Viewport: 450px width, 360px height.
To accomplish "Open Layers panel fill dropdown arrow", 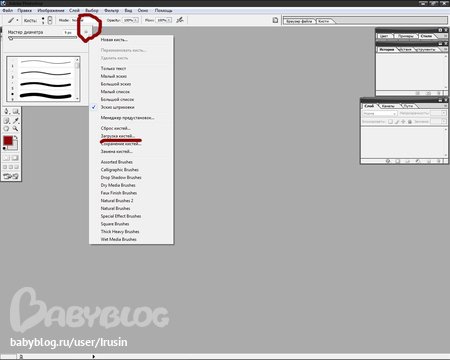I will (444, 122).
